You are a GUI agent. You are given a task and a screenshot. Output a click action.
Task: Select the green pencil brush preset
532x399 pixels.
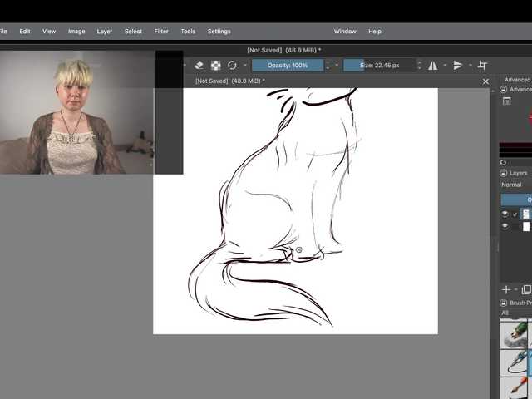click(514, 335)
